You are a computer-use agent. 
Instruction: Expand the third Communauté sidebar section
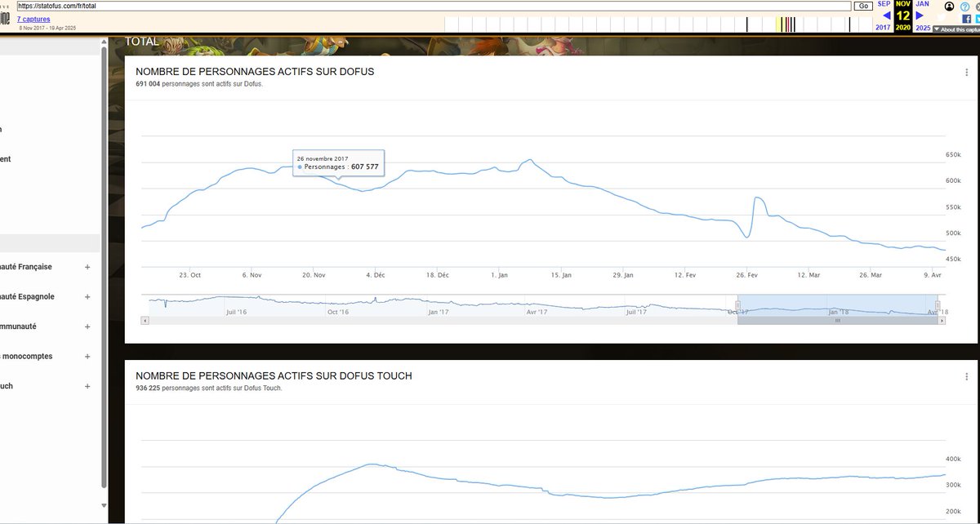pos(87,326)
